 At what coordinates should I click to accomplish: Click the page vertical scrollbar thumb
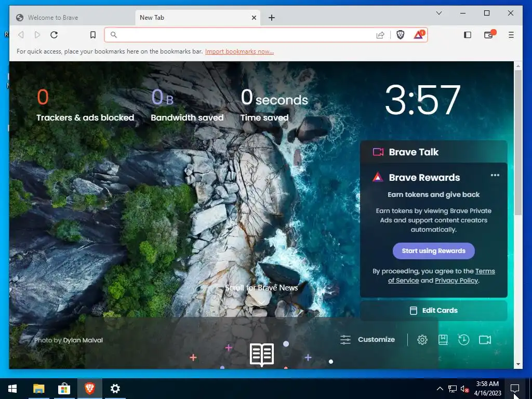(518, 142)
